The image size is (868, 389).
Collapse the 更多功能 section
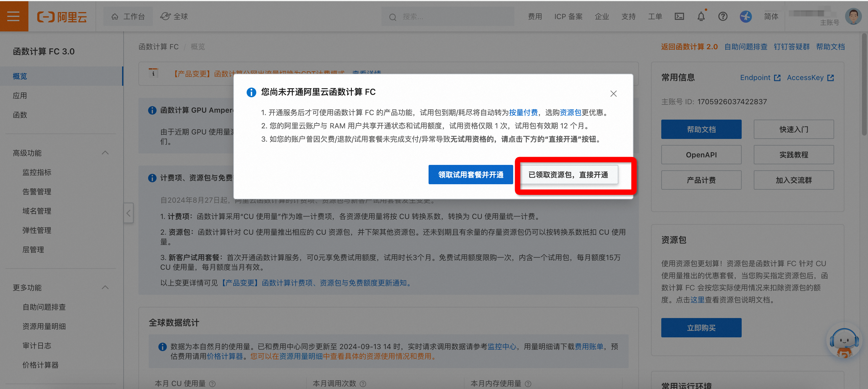coord(105,287)
